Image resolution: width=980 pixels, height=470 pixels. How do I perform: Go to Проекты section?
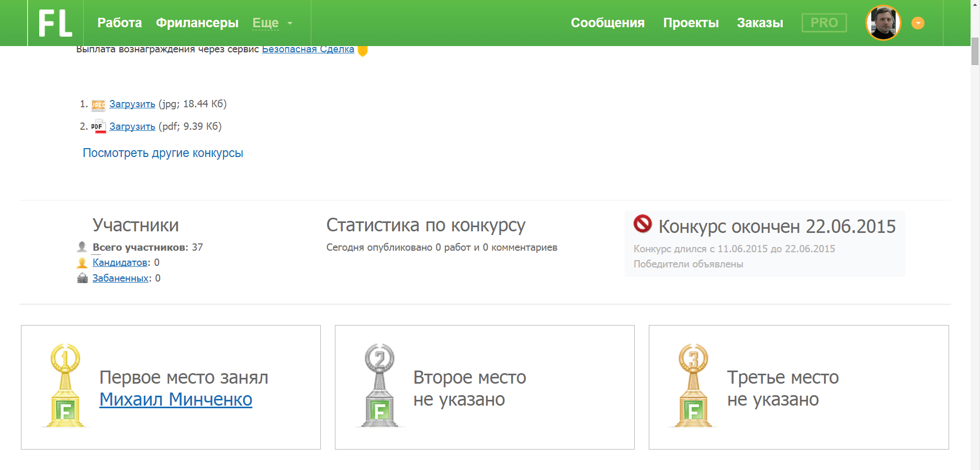[691, 23]
